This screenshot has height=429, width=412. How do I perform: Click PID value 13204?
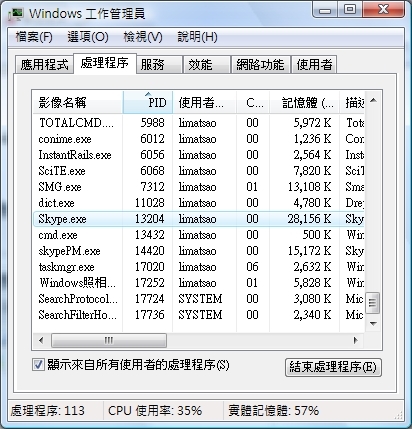click(x=150, y=219)
